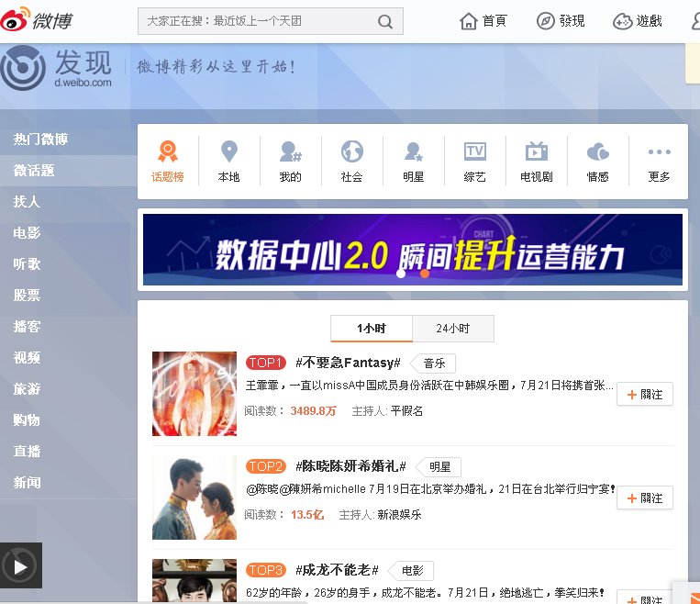
Task: Open the #不要急Fantasy# topic link
Action: point(348,363)
